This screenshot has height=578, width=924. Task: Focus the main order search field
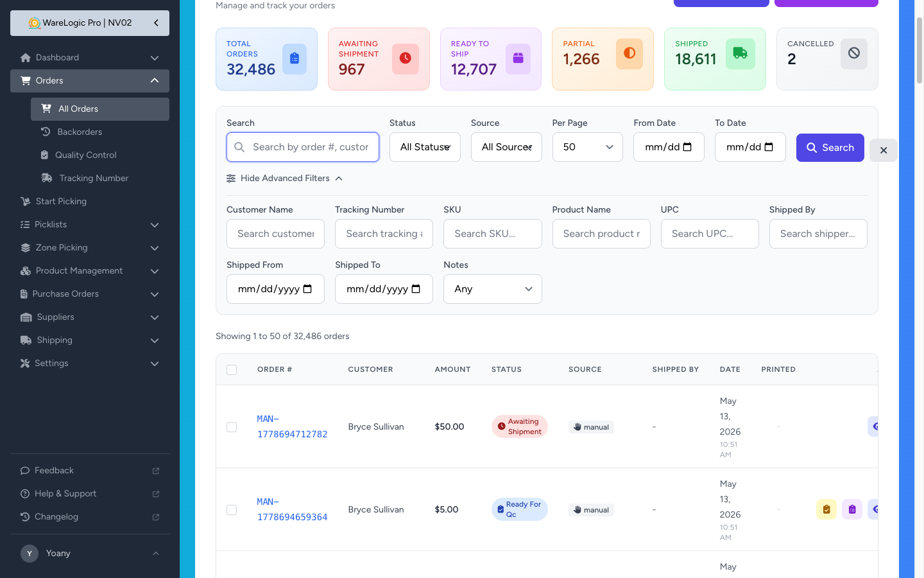[303, 147]
